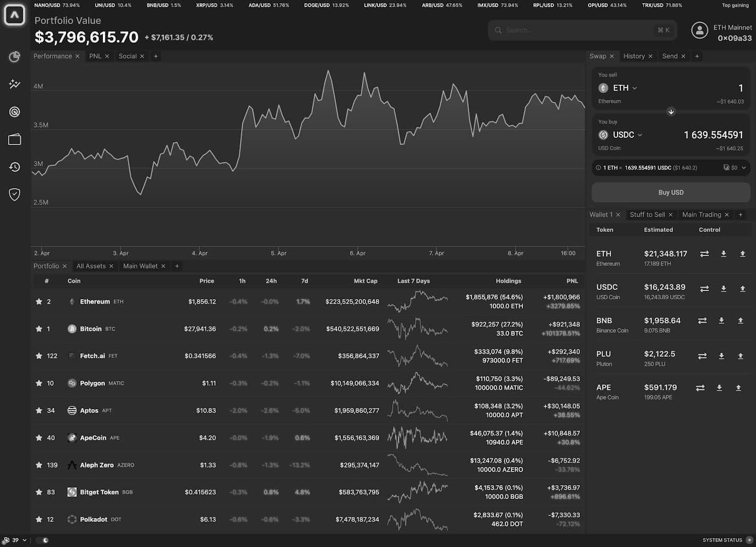
Task: Click the upload icon in BNB wallet row
Action: (x=740, y=321)
